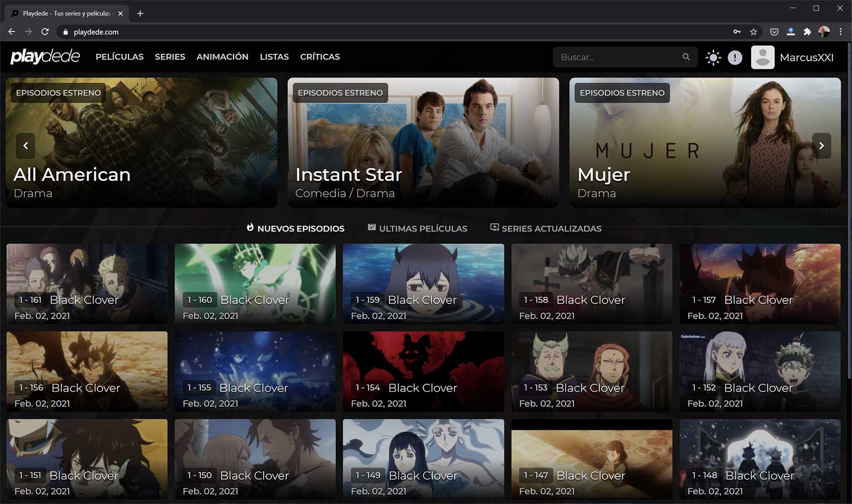The height and width of the screenshot is (504, 852).
Task: Reload the playdede.com page
Action: pyautogui.click(x=45, y=31)
